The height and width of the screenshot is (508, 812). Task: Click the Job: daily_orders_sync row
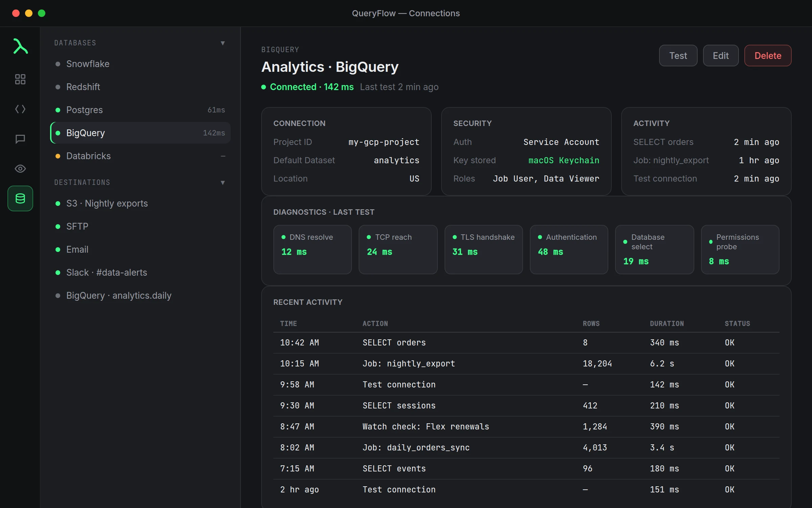click(x=526, y=448)
